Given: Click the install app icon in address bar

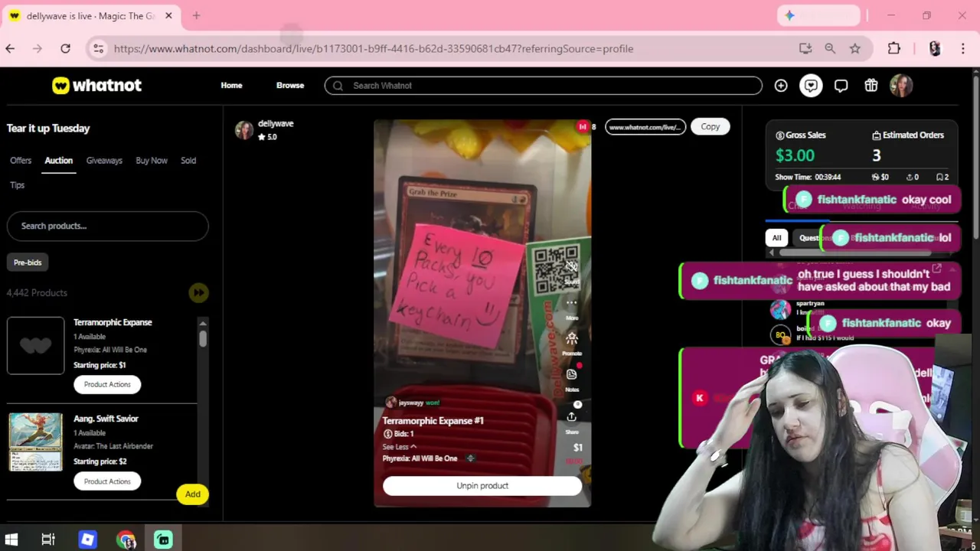Looking at the screenshot, I should (x=805, y=48).
